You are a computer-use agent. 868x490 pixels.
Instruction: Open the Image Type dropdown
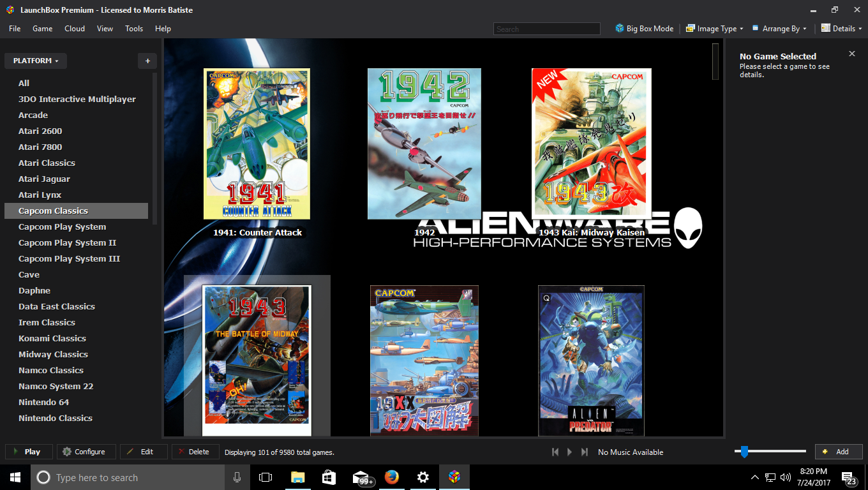(x=715, y=29)
